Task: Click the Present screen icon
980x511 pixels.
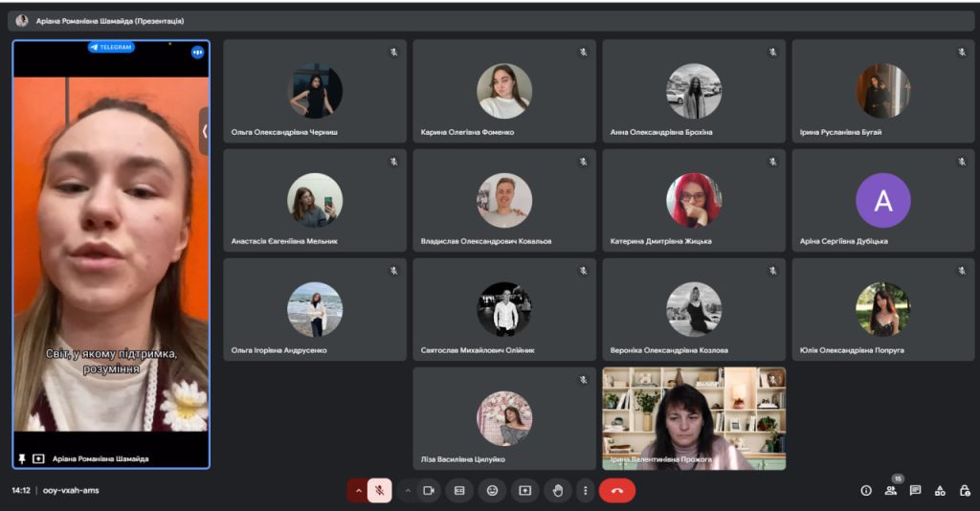Action: pos(524,491)
